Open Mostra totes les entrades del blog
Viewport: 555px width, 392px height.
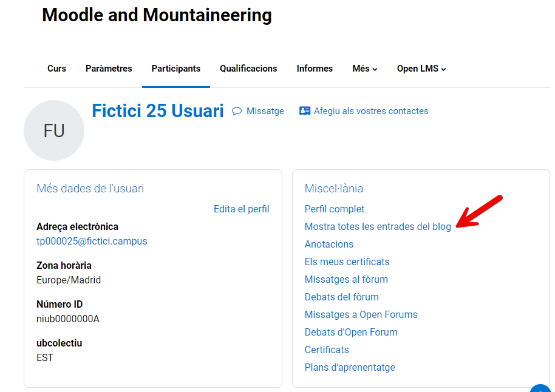378,226
